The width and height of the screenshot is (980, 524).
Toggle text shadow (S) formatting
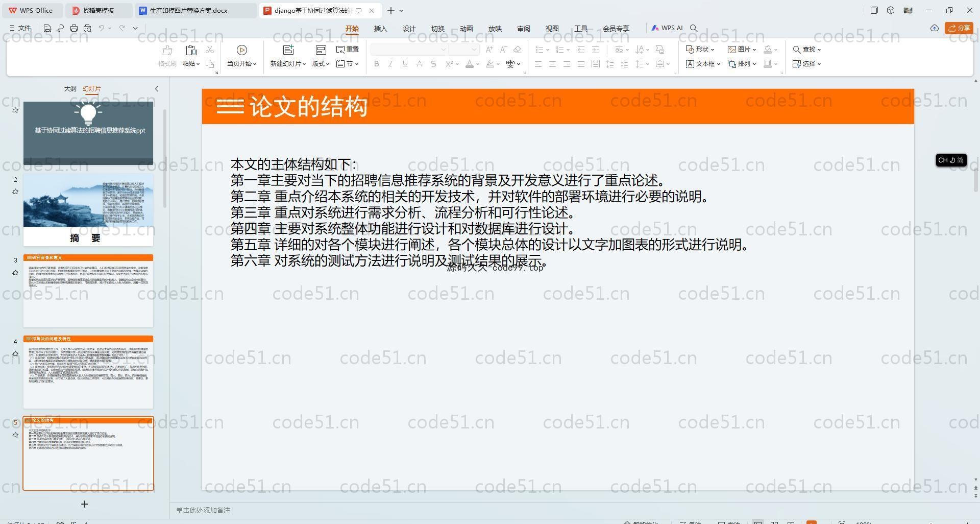[433, 64]
